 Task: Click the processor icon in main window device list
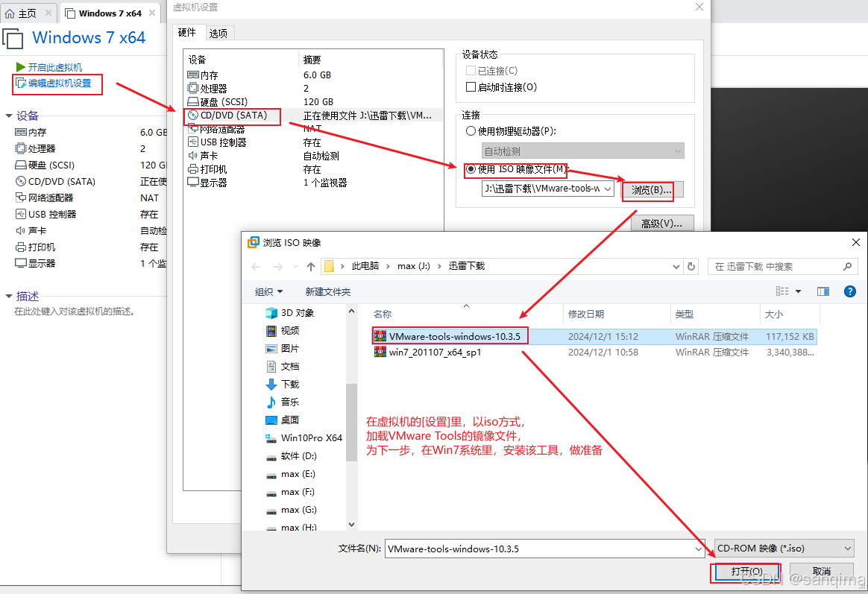pyautogui.click(x=20, y=148)
